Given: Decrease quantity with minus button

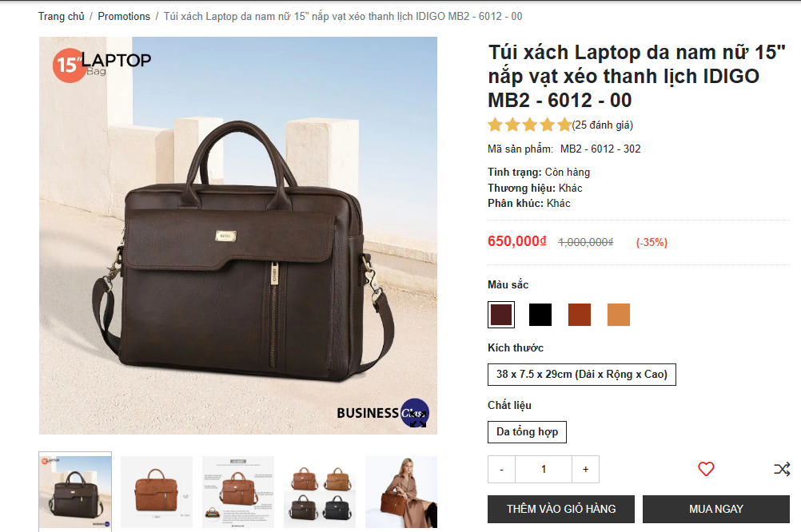Looking at the screenshot, I should (x=502, y=469).
